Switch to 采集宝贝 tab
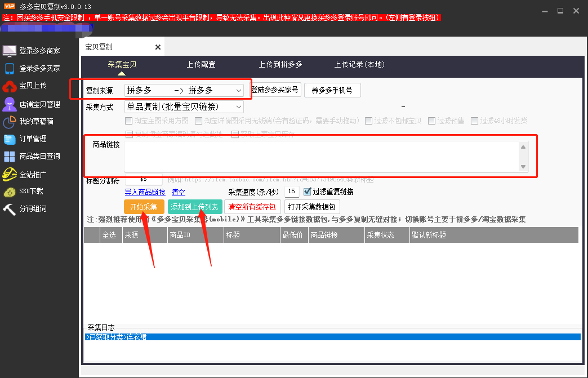Screen dimensions: 588x378 pos(122,64)
